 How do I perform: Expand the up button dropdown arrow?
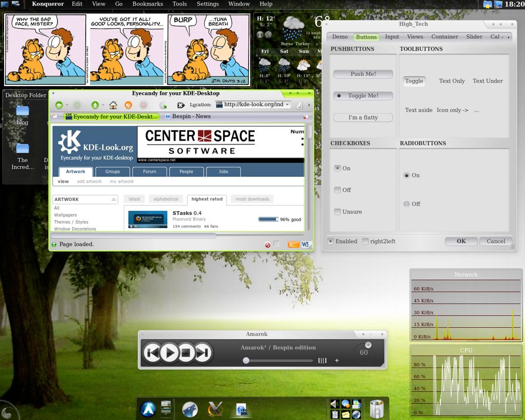103,105
